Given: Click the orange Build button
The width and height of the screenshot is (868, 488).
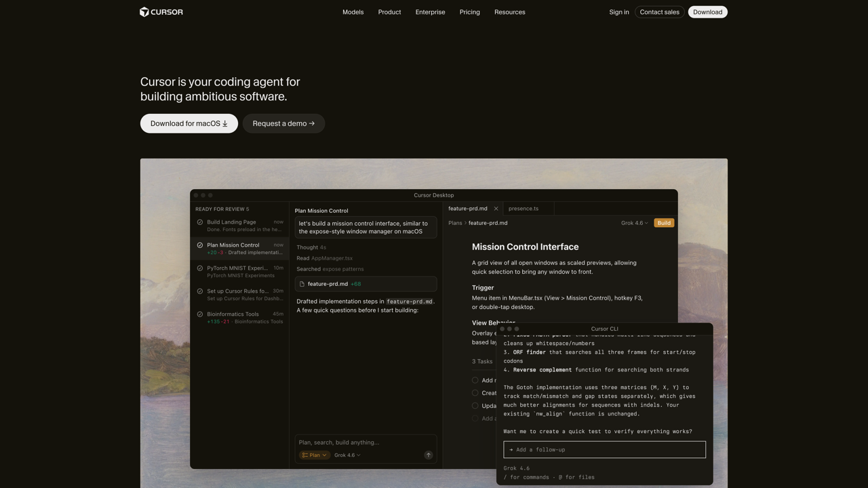Looking at the screenshot, I should tap(664, 223).
